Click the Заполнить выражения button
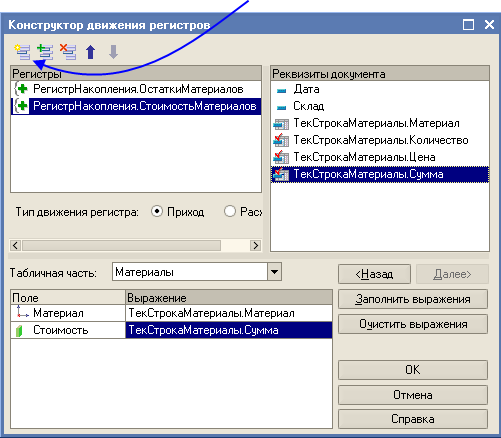The width and height of the screenshot is (501, 438). coord(413,299)
